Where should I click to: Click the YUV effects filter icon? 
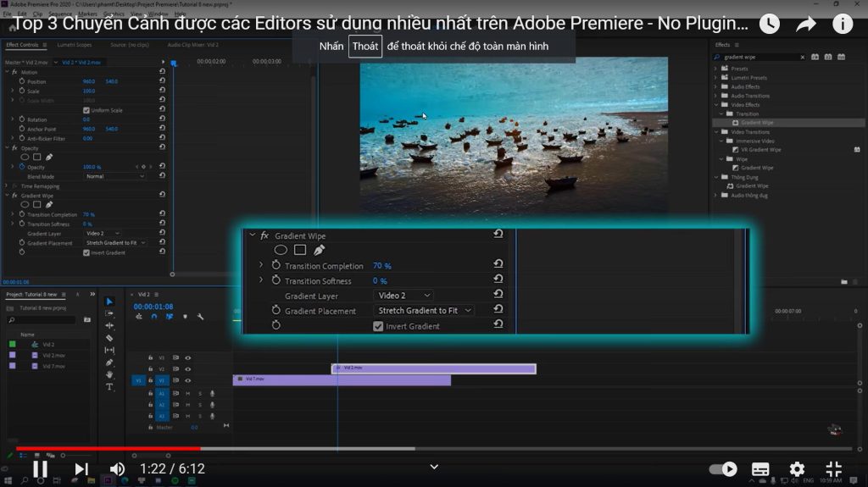842,57
